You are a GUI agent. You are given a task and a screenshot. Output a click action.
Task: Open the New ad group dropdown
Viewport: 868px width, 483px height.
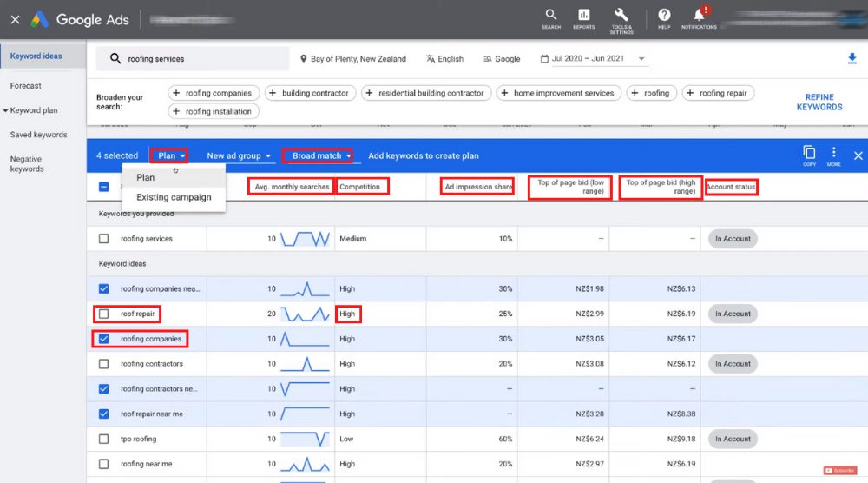click(x=239, y=155)
